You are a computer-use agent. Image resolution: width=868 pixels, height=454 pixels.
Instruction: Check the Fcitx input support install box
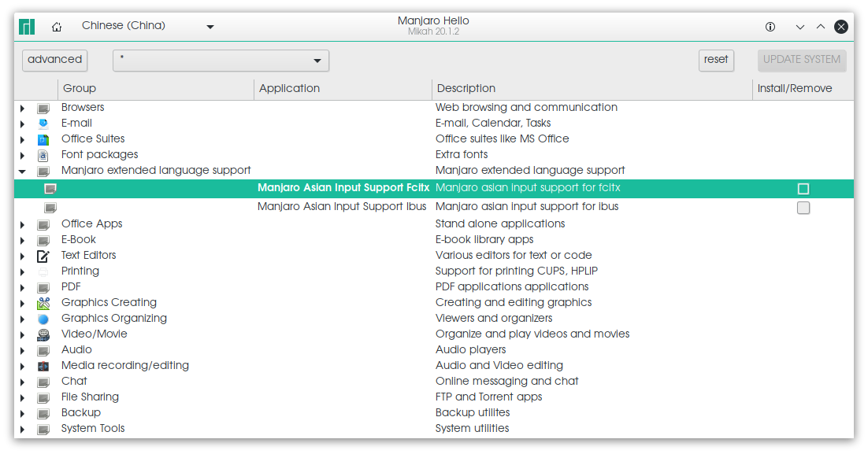point(803,189)
